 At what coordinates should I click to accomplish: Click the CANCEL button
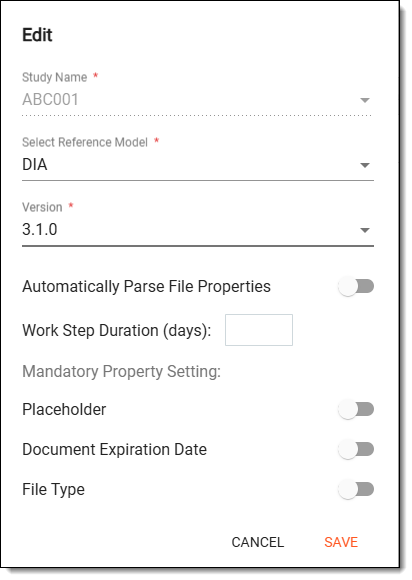click(x=258, y=542)
